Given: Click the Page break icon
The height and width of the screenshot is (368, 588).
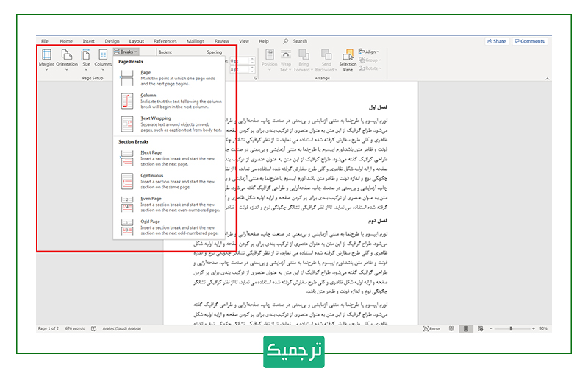Looking at the screenshot, I should 127,78.
